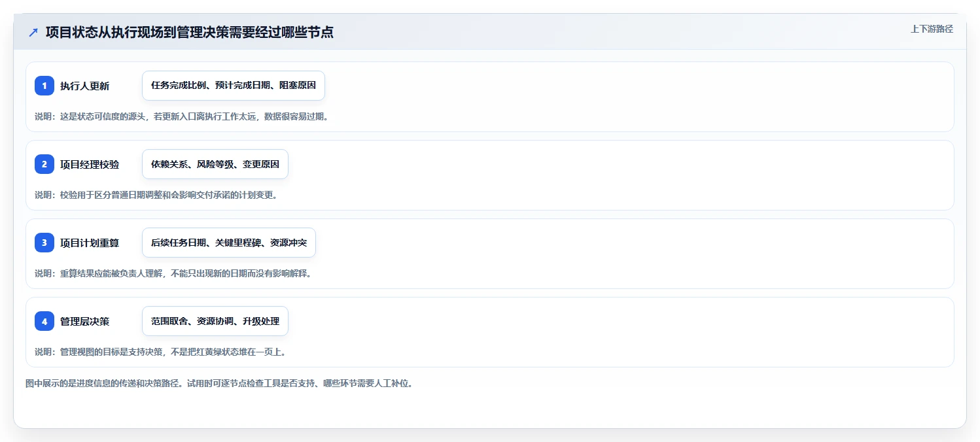980x442 pixels.
Task: Click the footer text 图中展示的是进度信息的传递和决策路径
Action: [x=219, y=383]
